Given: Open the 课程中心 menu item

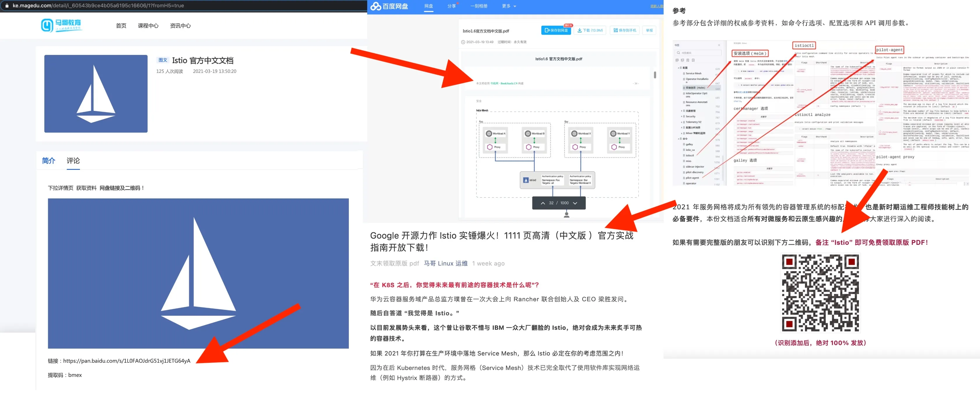Looking at the screenshot, I should coord(148,26).
